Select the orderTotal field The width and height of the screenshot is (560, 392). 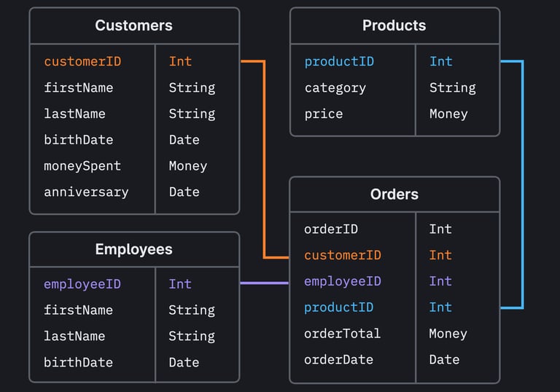coord(343,334)
